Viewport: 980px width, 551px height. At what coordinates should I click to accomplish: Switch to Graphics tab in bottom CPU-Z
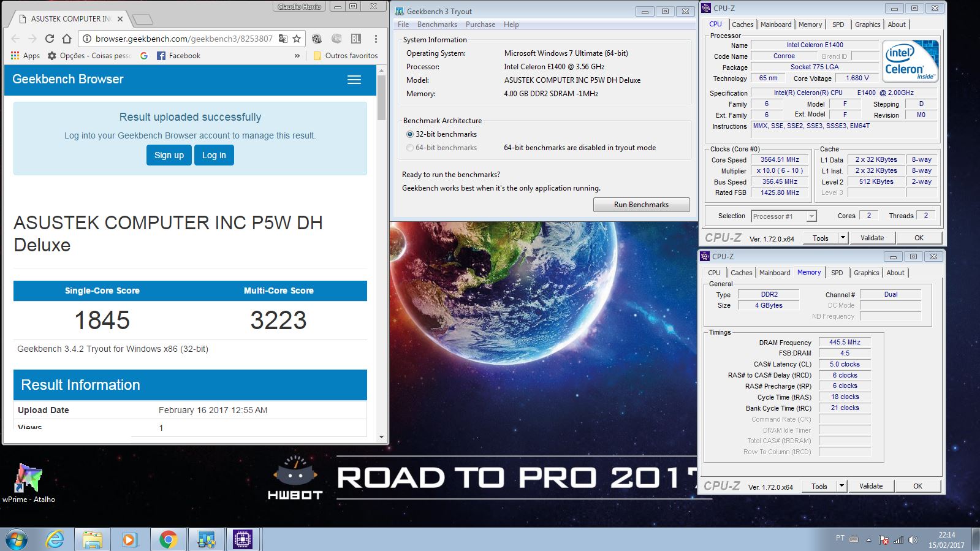click(x=867, y=273)
